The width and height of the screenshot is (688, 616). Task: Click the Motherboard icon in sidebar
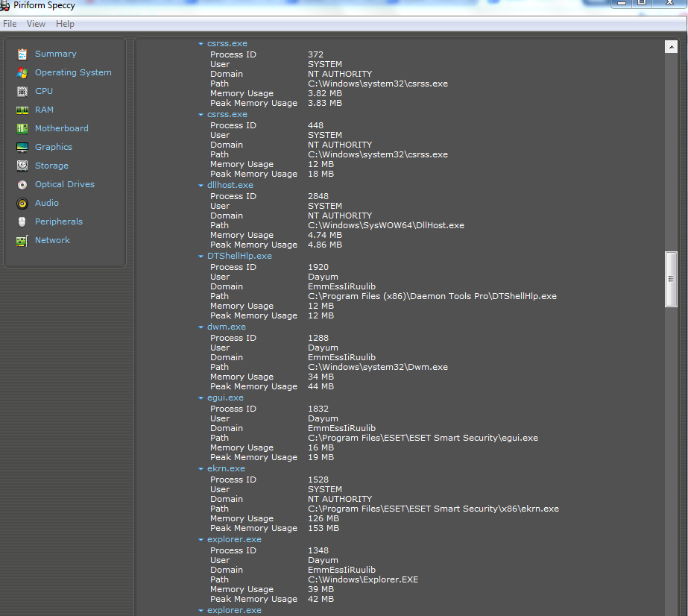[x=22, y=129]
